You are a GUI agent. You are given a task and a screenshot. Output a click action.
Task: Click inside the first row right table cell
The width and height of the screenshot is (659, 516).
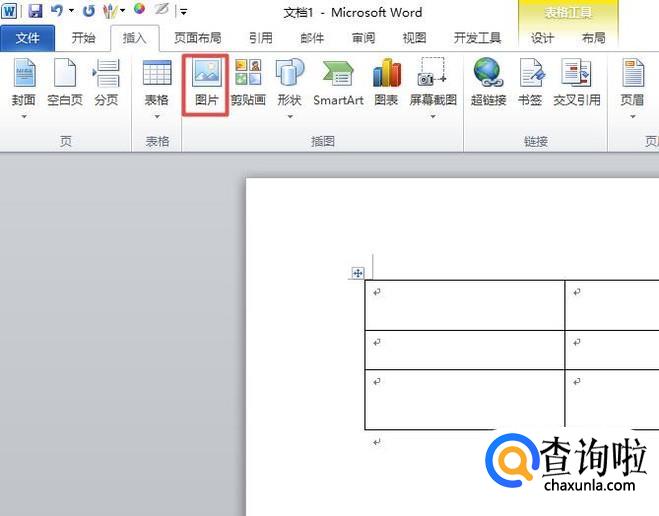pyautogui.click(x=612, y=305)
